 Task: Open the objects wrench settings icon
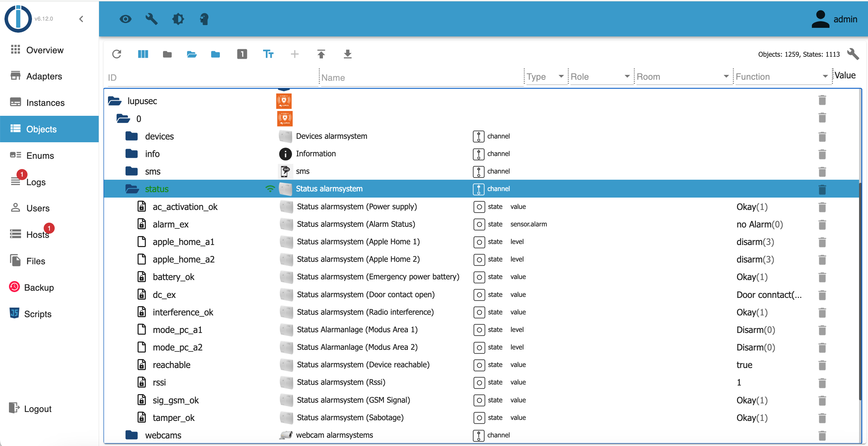coord(853,54)
